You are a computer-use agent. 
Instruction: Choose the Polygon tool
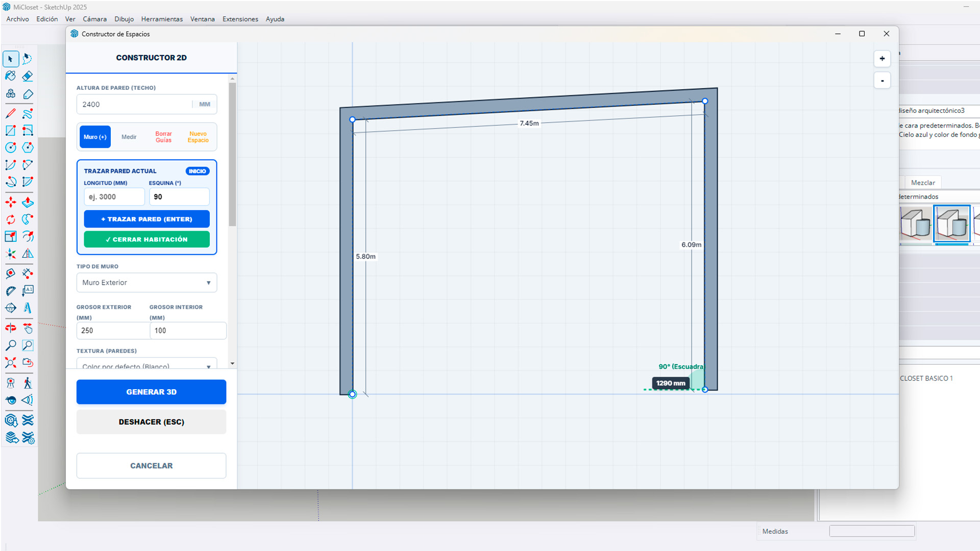[28, 147]
